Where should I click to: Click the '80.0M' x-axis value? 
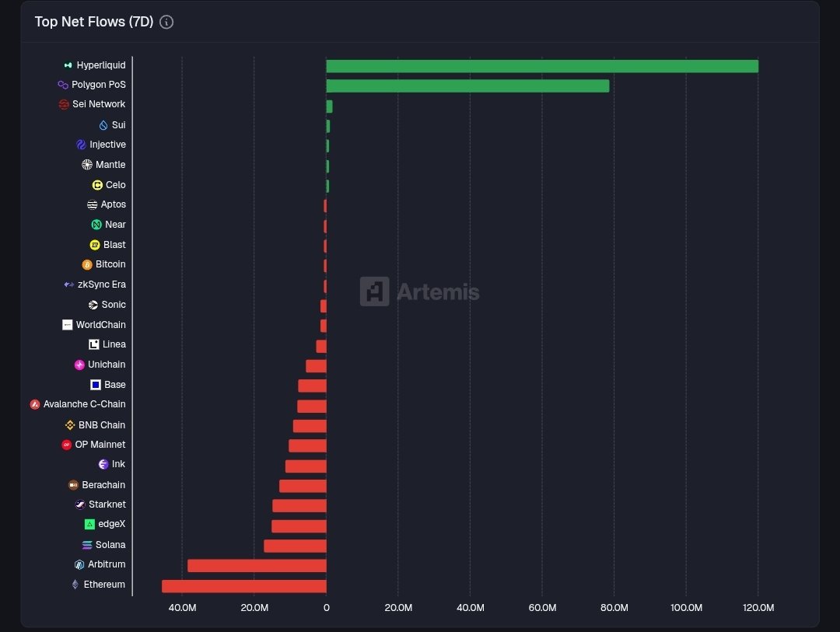point(614,608)
